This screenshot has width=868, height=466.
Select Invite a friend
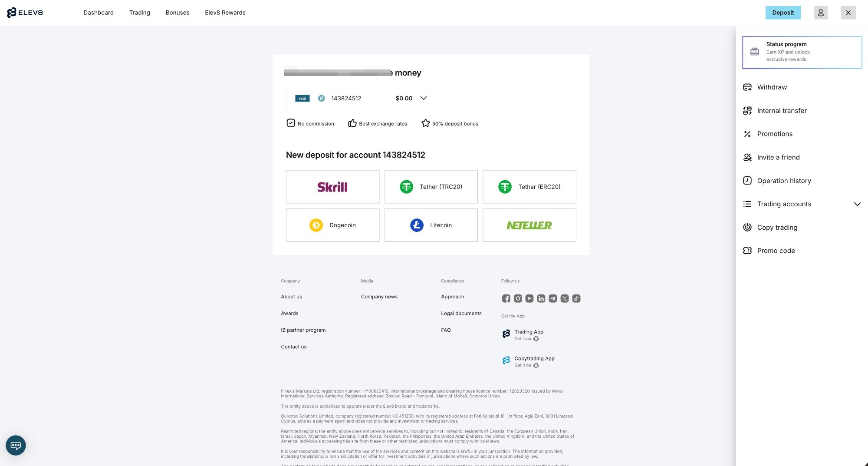tap(778, 157)
